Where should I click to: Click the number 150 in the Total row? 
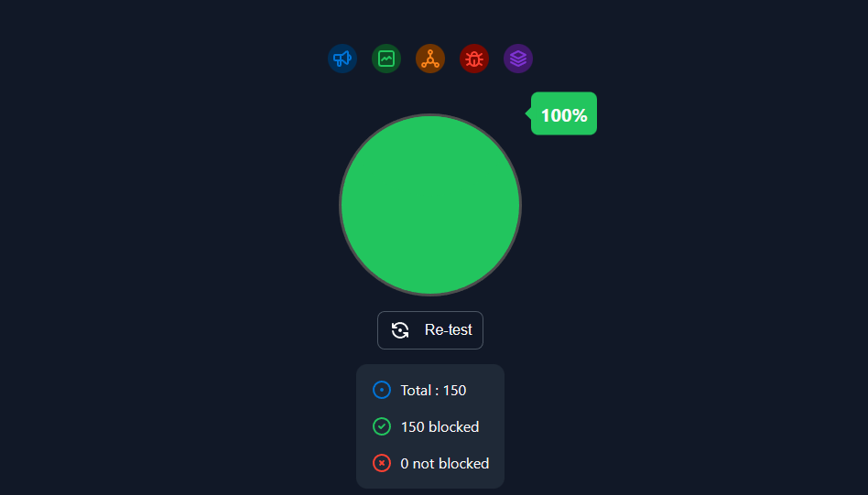click(x=455, y=391)
